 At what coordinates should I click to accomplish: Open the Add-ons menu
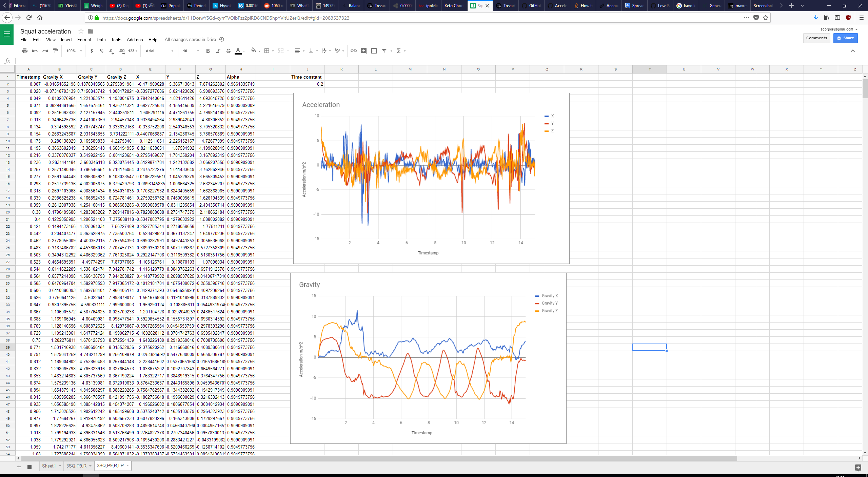coord(135,40)
